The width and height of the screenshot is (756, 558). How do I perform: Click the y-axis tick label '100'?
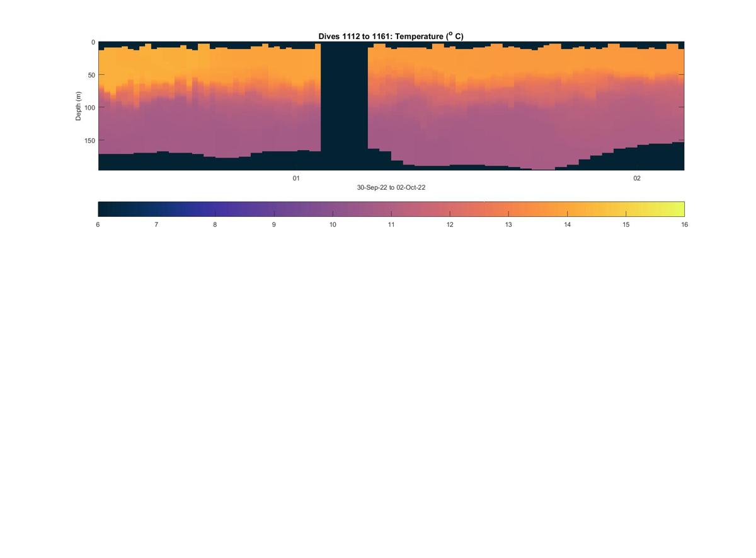click(90, 107)
